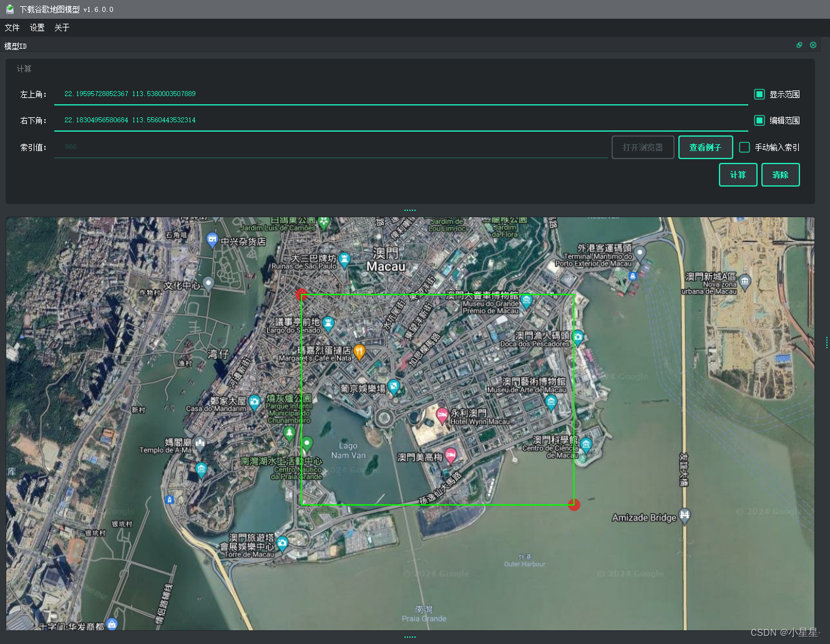This screenshot has width=830, height=644.
Task: Click the Amizade Bridge pin
Action: [685, 516]
